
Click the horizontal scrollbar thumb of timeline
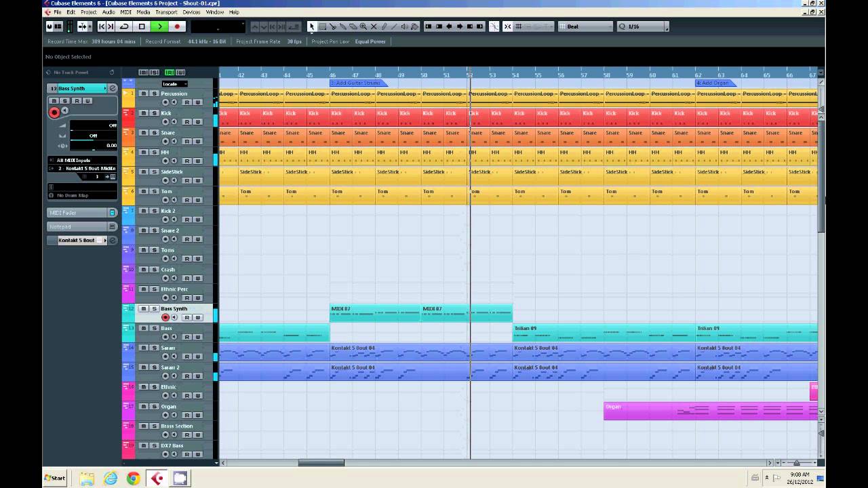[x=321, y=463]
